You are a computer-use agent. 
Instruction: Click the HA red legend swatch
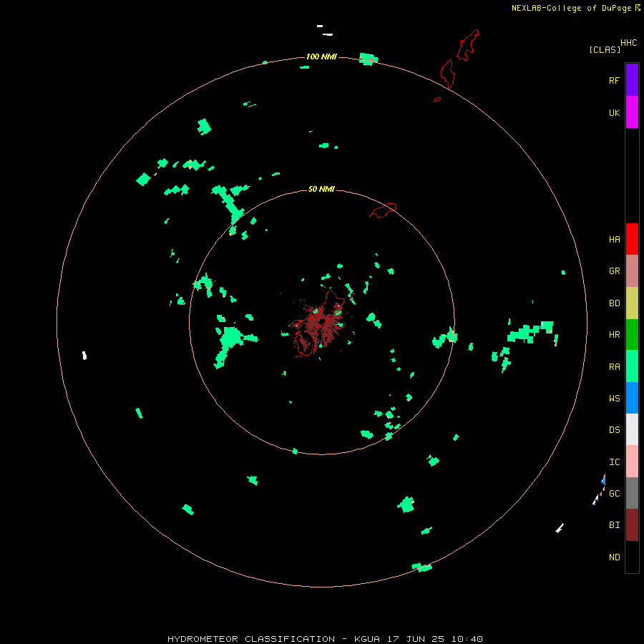632,239
